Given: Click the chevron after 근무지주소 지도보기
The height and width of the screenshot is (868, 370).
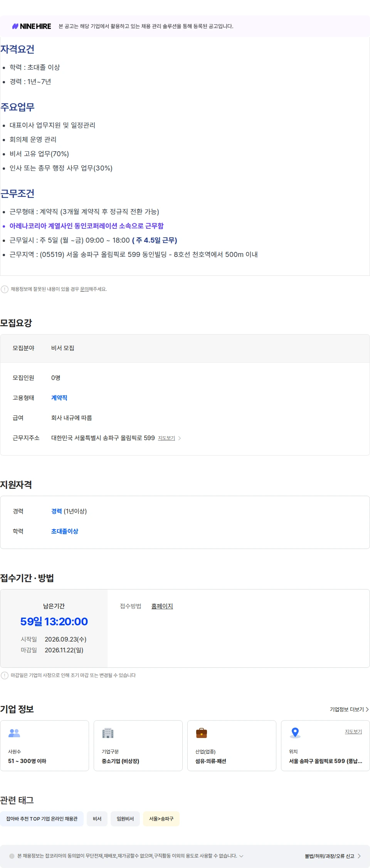Looking at the screenshot, I should [x=180, y=438].
